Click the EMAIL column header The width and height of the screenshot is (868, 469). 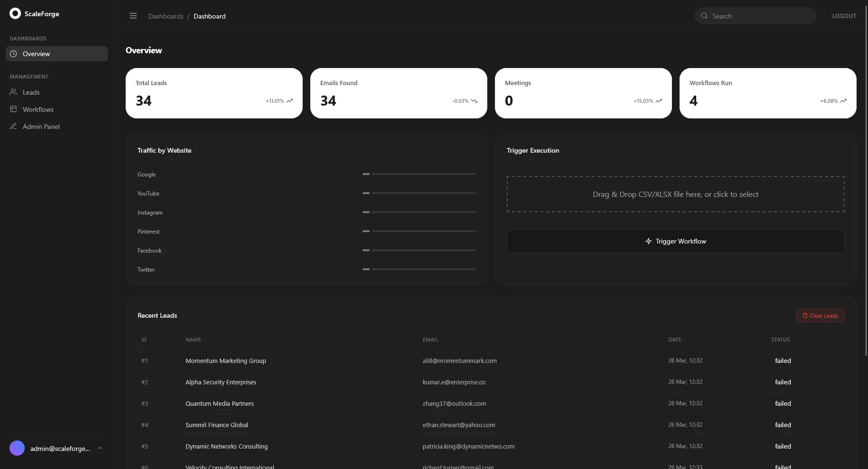point(430,340)
